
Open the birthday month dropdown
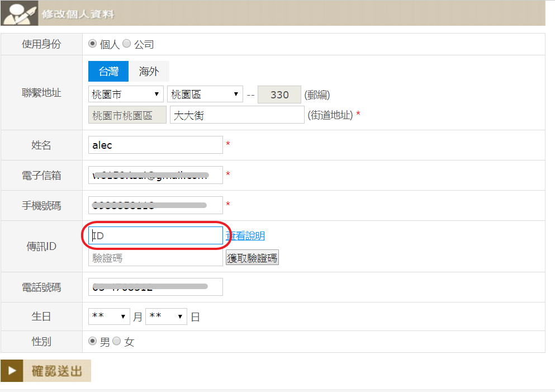click(x=109, y=317)
